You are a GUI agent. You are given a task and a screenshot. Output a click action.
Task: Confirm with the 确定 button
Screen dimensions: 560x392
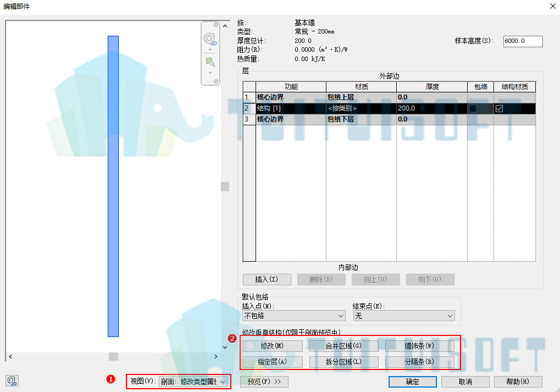[x=413, y=382]
